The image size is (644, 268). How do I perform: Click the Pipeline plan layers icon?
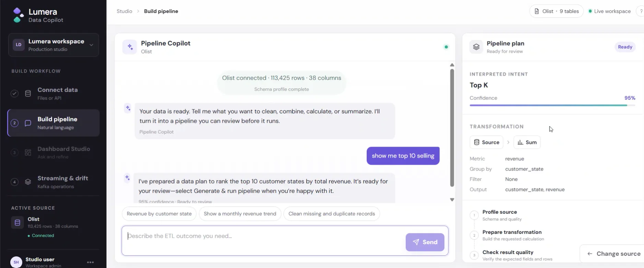click(x=476, y=47)
